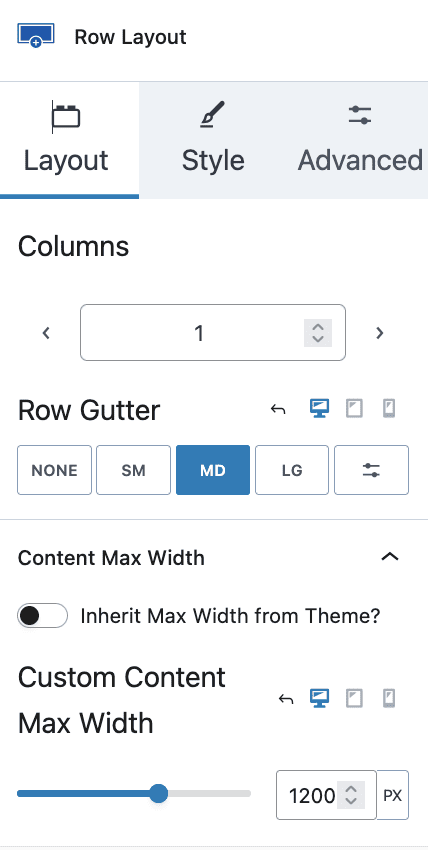Select mobile view for Custom Content Max Width
The height and width of the screenshot is (850, 428).
[389, 699]
